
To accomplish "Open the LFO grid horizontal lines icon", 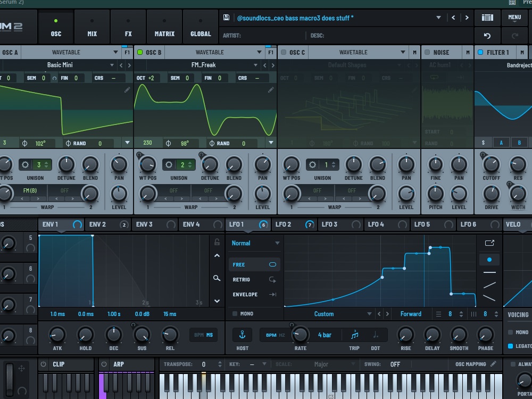I will pyautogui.click(x=439, y=314).
